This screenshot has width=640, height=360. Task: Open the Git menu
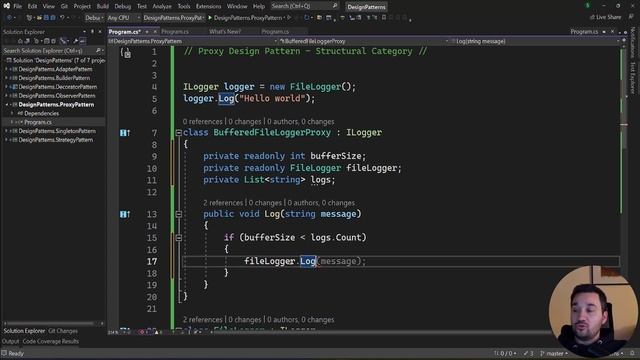click(x=64, y=6)
